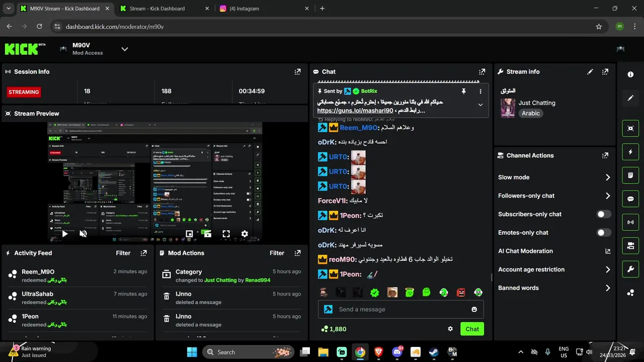Pop out the Chat panel
The width and height of the screenshot is (644, 362).
tap(482, 72)
